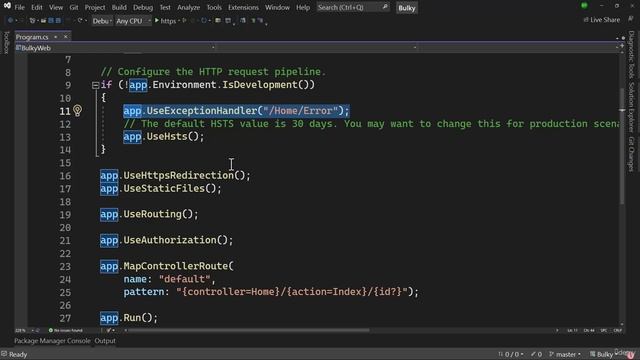The height and width of the screenshot is (360, 640).
Task: Open the BulkyWeb project navigation dropdown
Action: click(115, 48)
